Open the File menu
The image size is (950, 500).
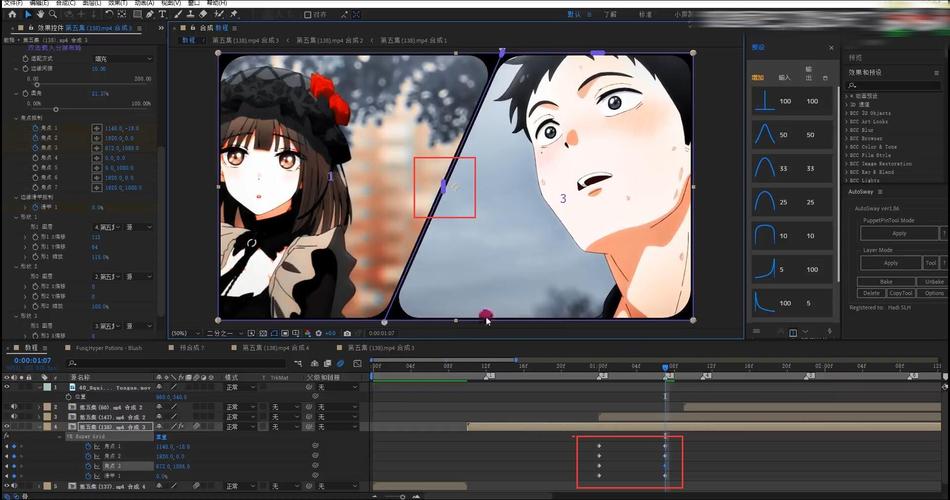click(x=12, y=3)
